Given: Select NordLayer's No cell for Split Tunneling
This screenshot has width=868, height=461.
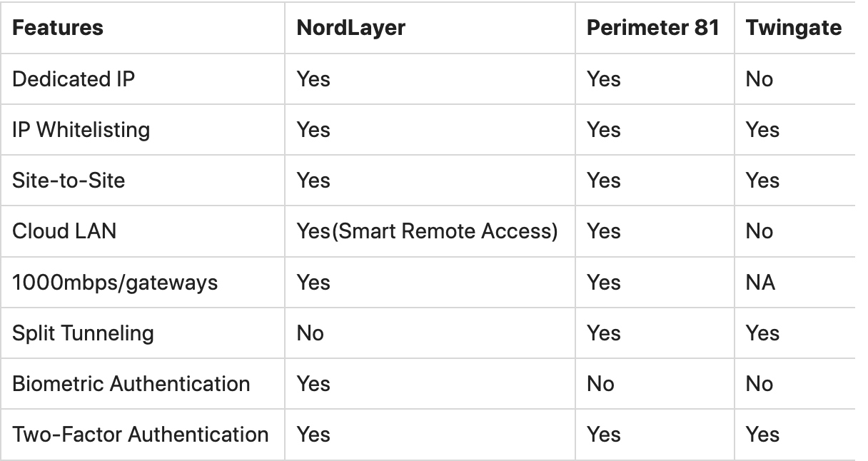Looking at the screenshot, I should (311, 333).
